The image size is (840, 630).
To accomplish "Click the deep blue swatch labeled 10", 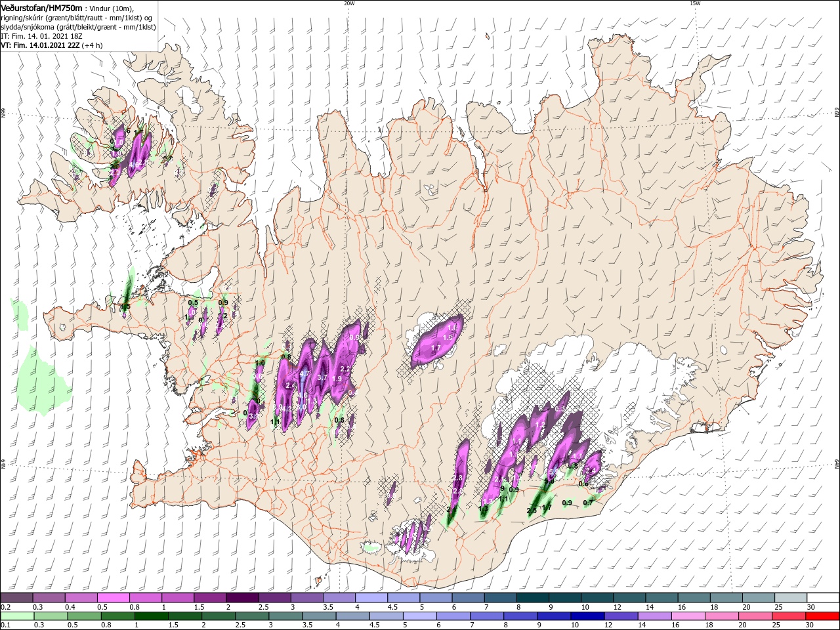I will pyautogui.click(x=587, y=616).
